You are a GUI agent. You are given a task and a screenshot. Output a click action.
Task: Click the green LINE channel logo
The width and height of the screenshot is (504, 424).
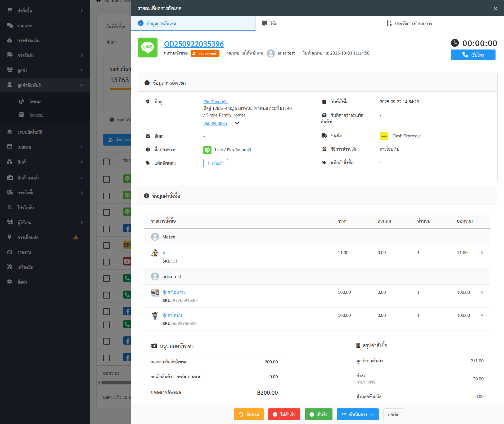click(x=147, y=47)
